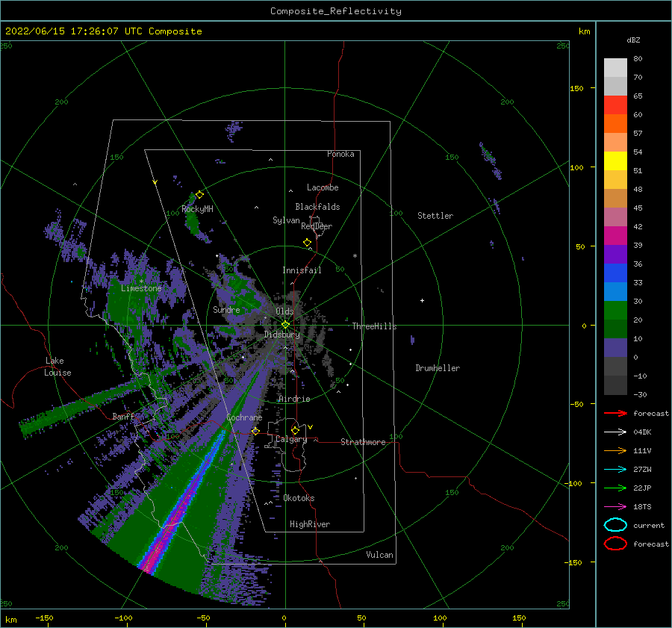Click the red 65 dBZ color swatch
Screen dimensions: 672x628
click(615, 105)
